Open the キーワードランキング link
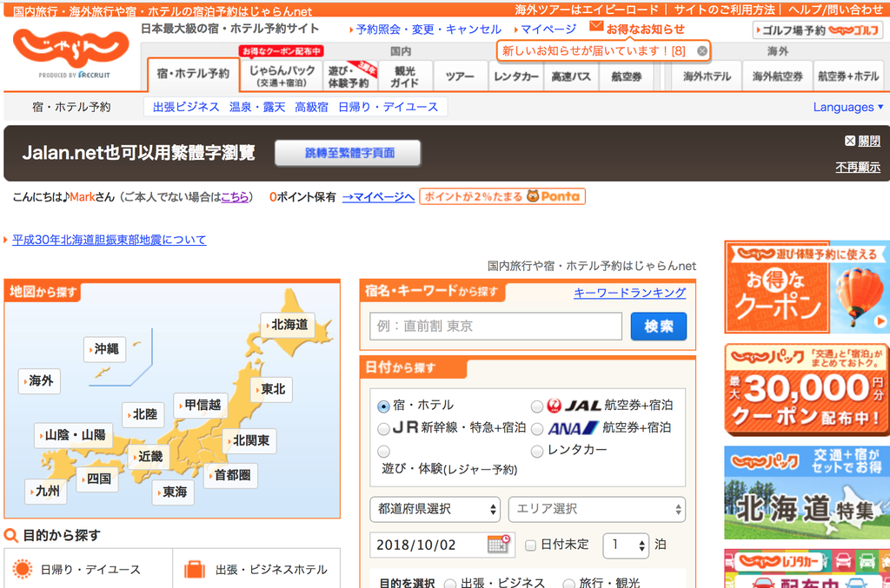The height and width of the screenshot is (588, 890). [629, 293]
